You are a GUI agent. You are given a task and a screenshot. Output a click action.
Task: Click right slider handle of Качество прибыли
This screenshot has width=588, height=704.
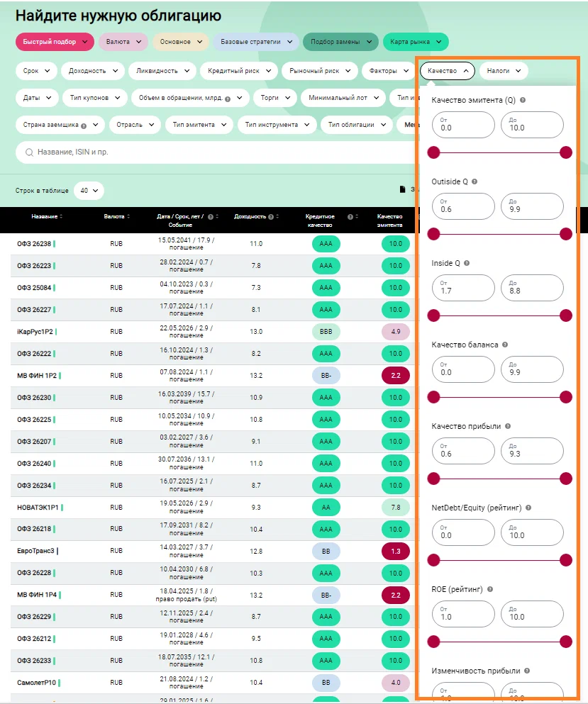coord(565,479)
